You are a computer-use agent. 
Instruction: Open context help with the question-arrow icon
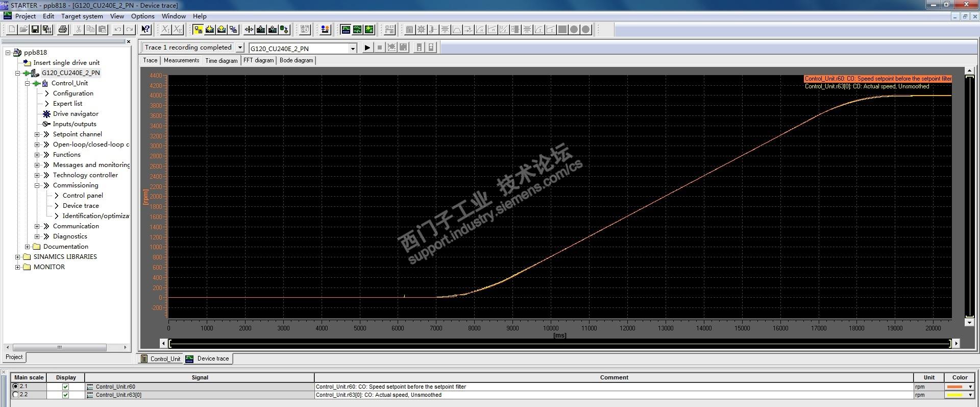coord(145,30)
